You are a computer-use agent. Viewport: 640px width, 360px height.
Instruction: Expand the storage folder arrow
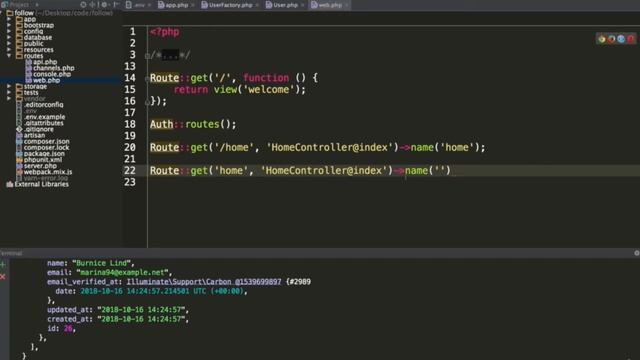point(9,87)
